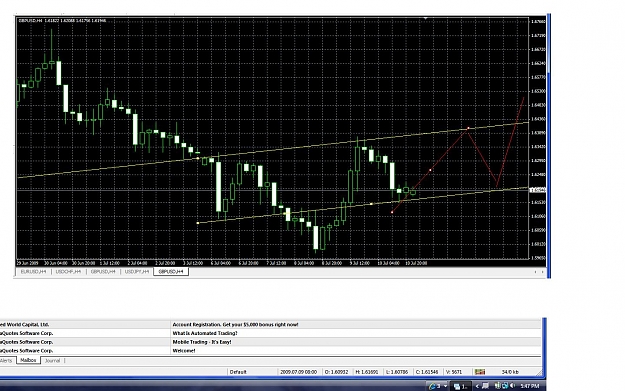Open the 'Mobile Trading - It's Easy!' message
Screen dimensions: 625x391
pyautogui.click(x=202, y=342)
